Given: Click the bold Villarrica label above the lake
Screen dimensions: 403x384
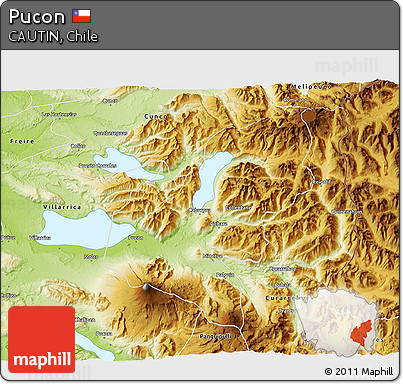Looking at the screenshot, I should point(62,207).
